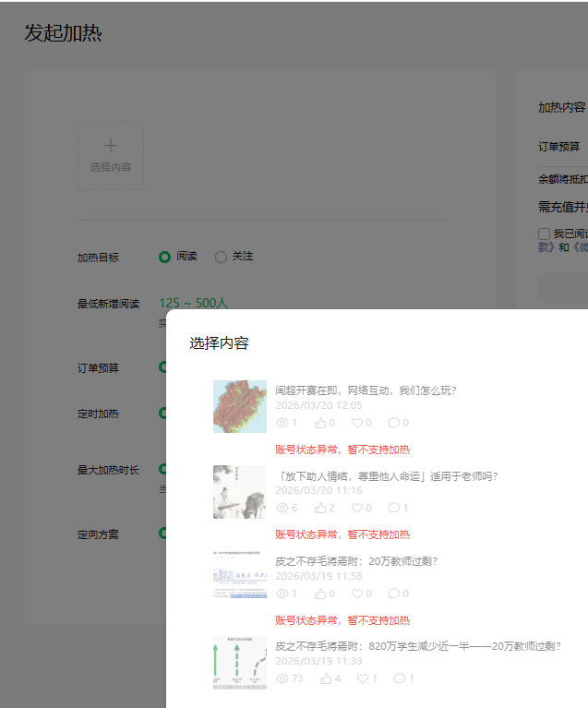Click comment bubble icon of 闽超开赛在即 article
The width and height of the screenshot is (588, 708).
pos(394,423)
